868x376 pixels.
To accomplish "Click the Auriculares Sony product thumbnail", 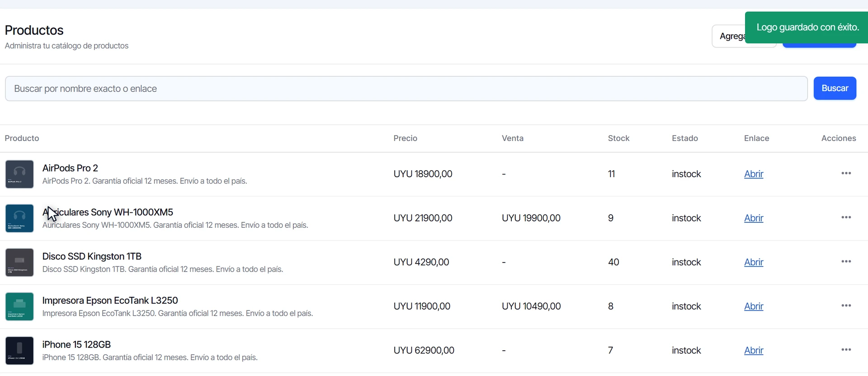I will (19, 218).
